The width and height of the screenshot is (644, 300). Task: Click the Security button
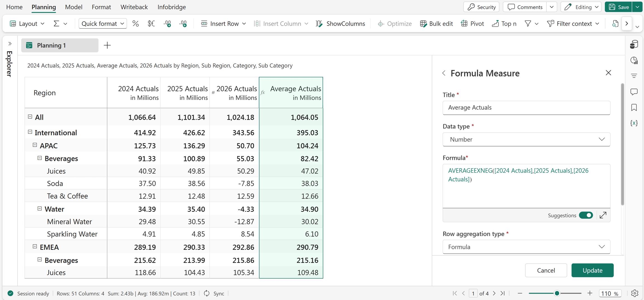(x=481, y=7)
